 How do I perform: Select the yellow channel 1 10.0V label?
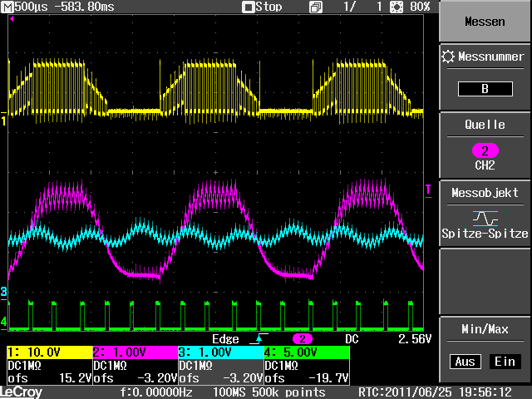(x=50, y=352)
